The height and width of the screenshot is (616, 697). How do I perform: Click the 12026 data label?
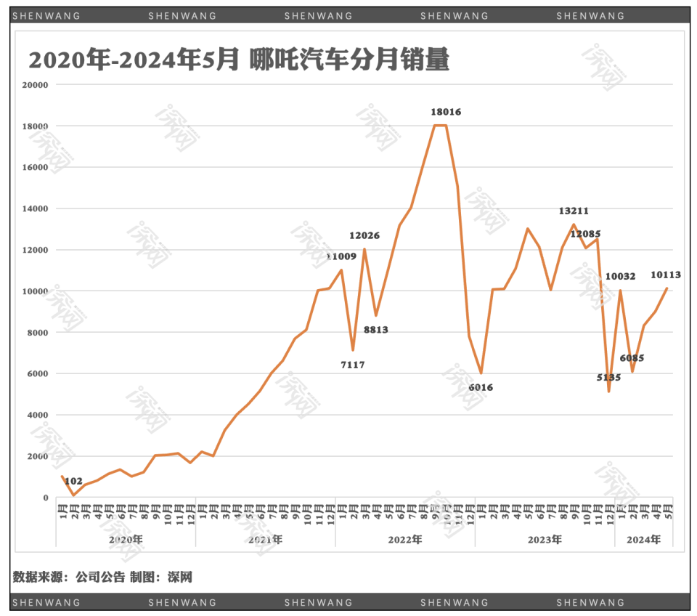[364, 235]
